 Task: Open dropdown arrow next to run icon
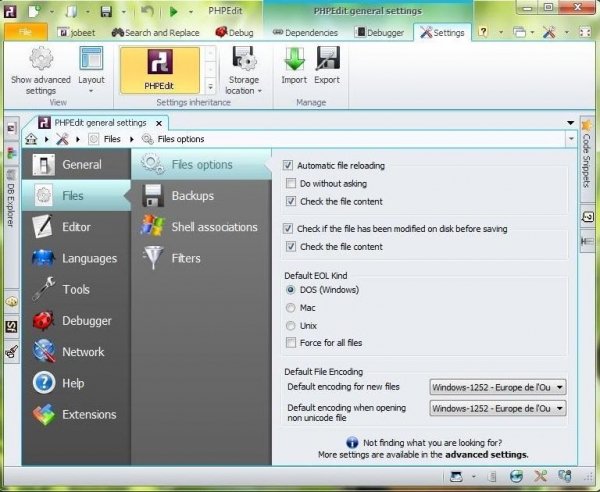pyautogui.click(x=190, y=12)
